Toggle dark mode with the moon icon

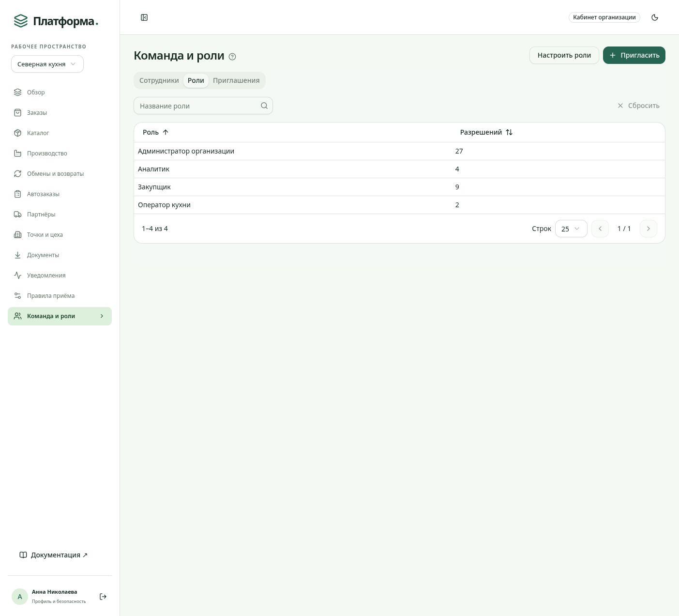pos(655,17)
